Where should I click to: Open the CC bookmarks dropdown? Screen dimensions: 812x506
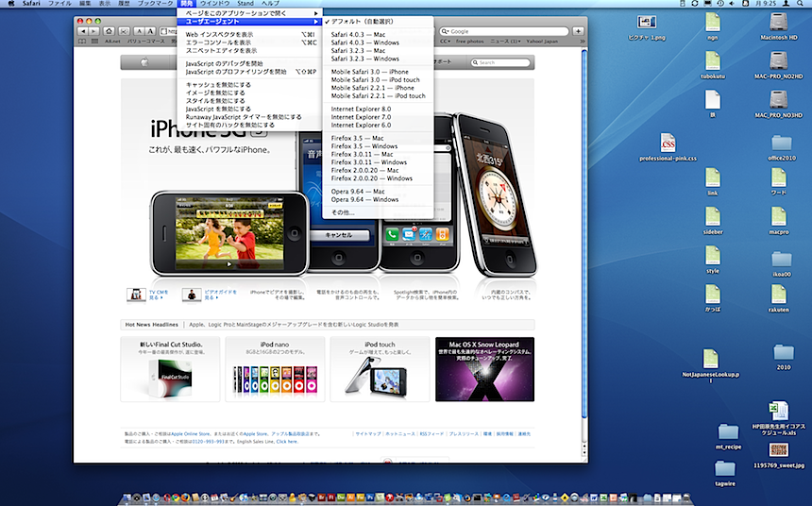coord(445,41)
